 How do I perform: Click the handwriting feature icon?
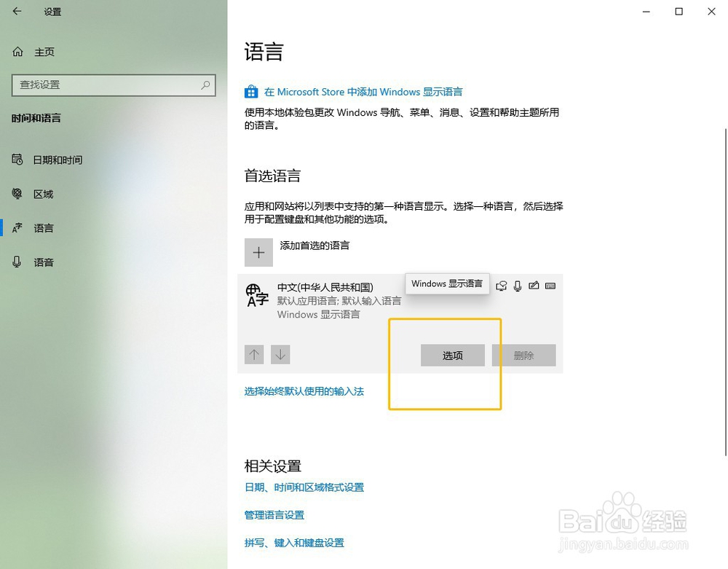tap(534, 286)
